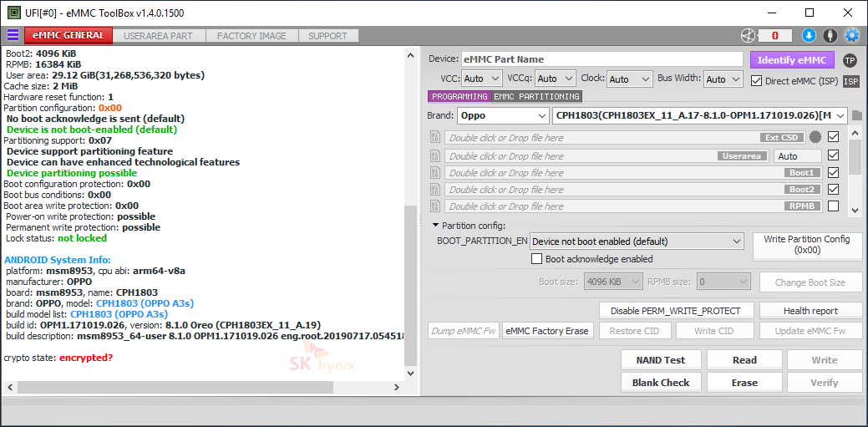
Task: Click the network globe icon beside the counter
Action: 748,35
